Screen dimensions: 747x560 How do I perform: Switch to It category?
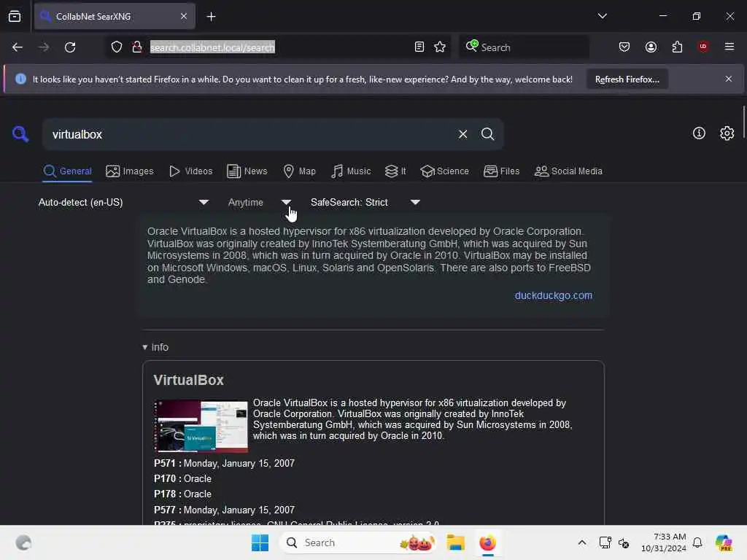click(x=395, y=171)
